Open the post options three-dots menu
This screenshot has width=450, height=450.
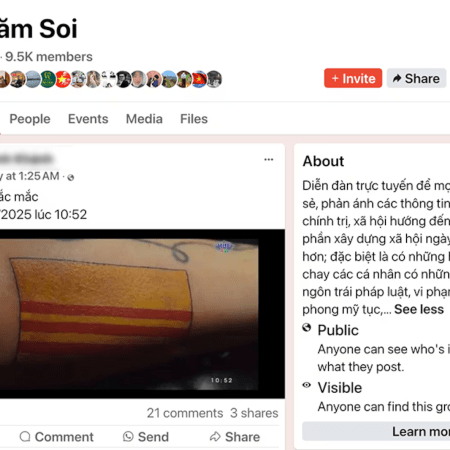point(269,160)
